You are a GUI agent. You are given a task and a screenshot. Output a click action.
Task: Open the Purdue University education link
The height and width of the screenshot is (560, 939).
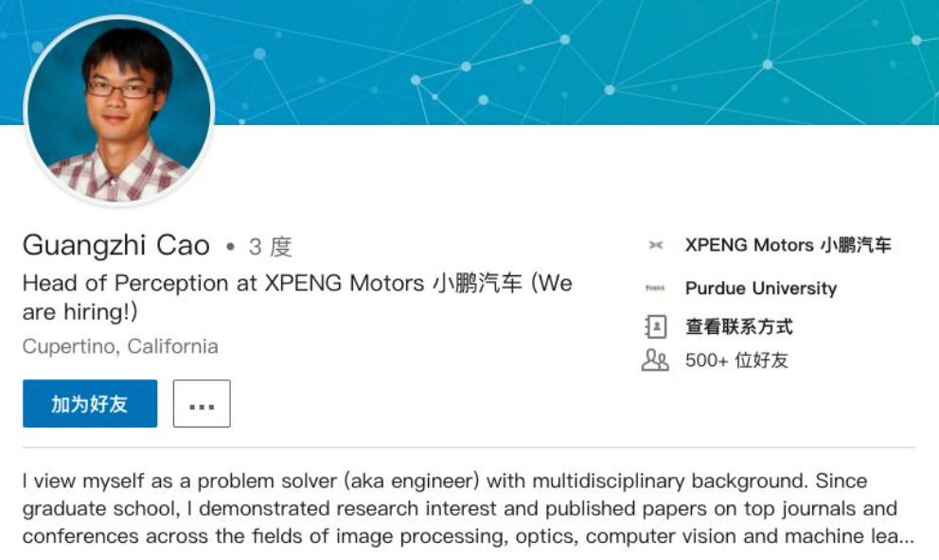(760, 288)
